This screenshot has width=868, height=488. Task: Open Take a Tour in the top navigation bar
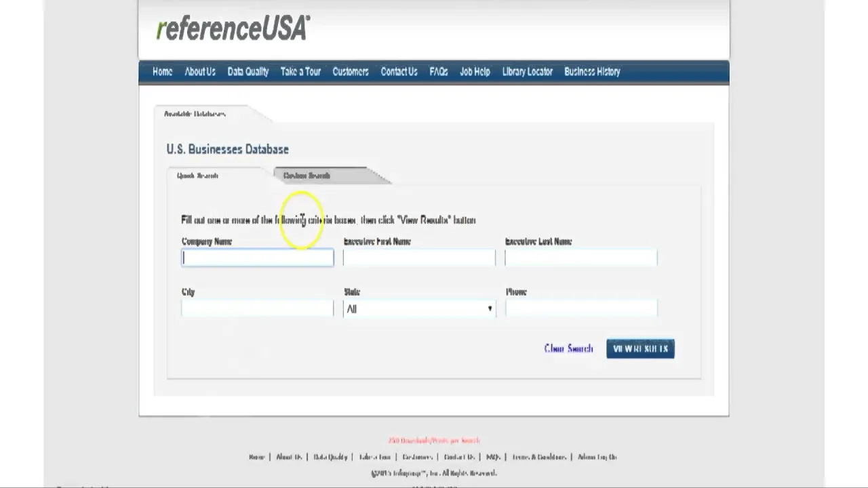300,71
